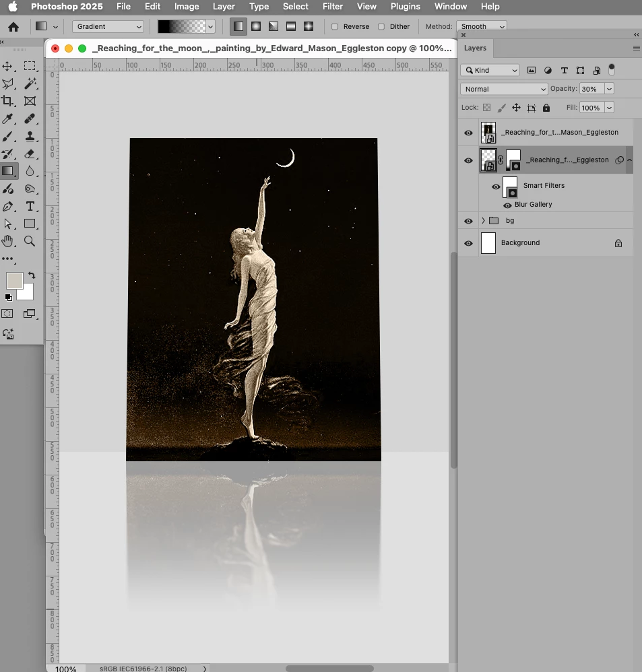The height and width of the screenshot is (672, 642).
Task: Select the Eraser tool
Action: click(30, 154)
